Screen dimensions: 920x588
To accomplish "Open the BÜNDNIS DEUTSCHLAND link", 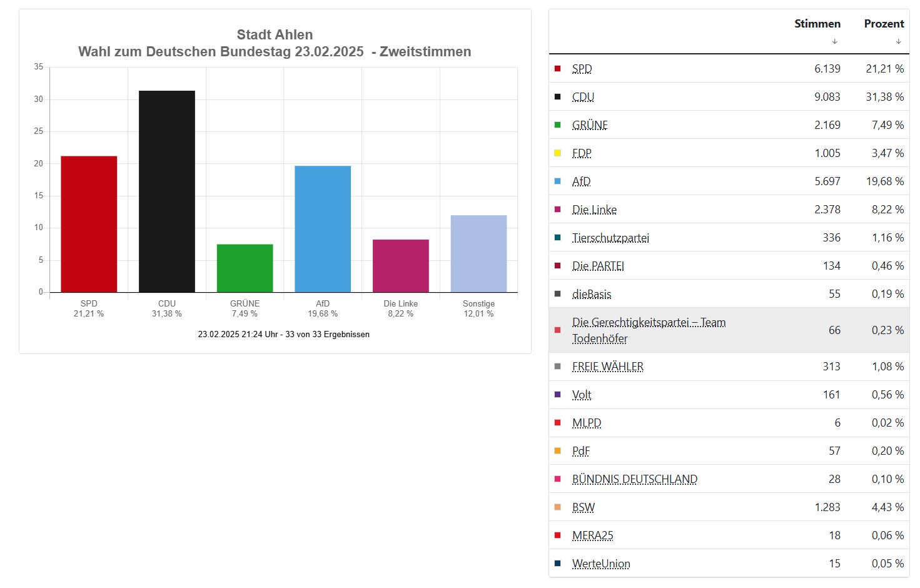I will (635, 479).
